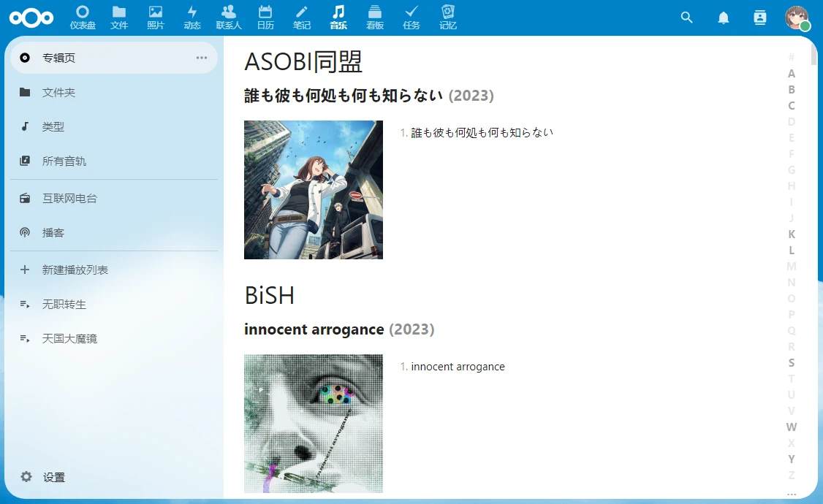This screenshot has height=504, width=823.
Task: Jump to letter L in alphabet index
Action: click(x=792, y=250)
